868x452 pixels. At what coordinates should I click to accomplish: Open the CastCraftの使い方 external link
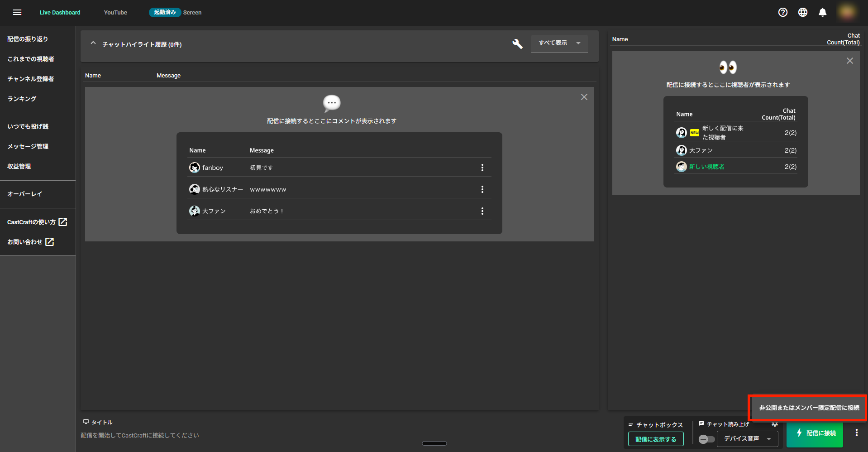click(x=37, y=222)
